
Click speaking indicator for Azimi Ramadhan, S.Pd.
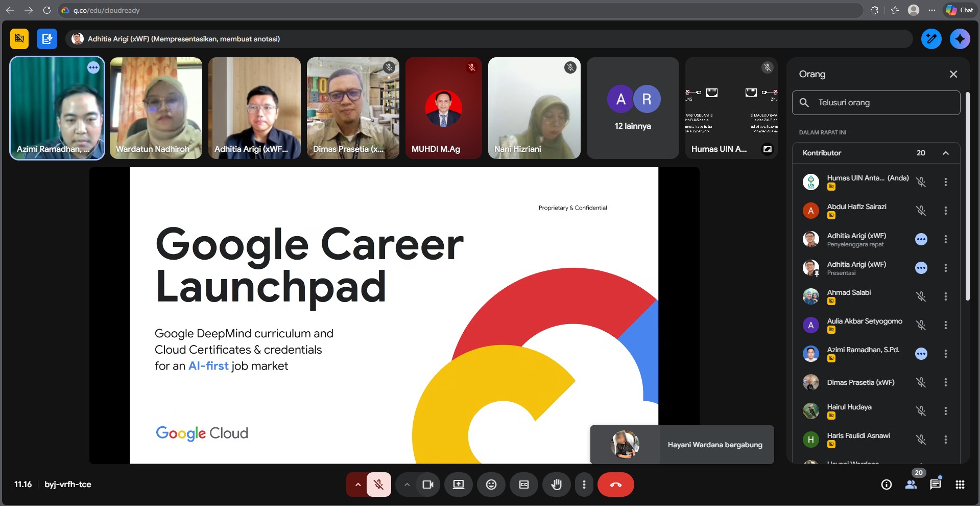click(921, 354)
